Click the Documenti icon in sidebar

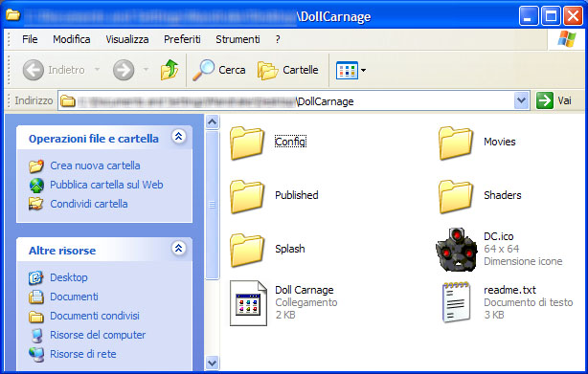point(36,297)
